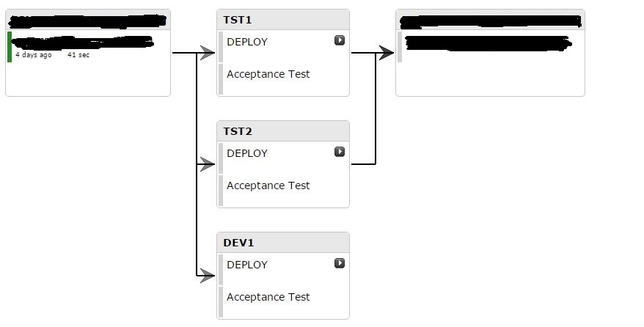644x327 pixels.
Task: Click the DEV1 stage header
Action: coord(238,243)
